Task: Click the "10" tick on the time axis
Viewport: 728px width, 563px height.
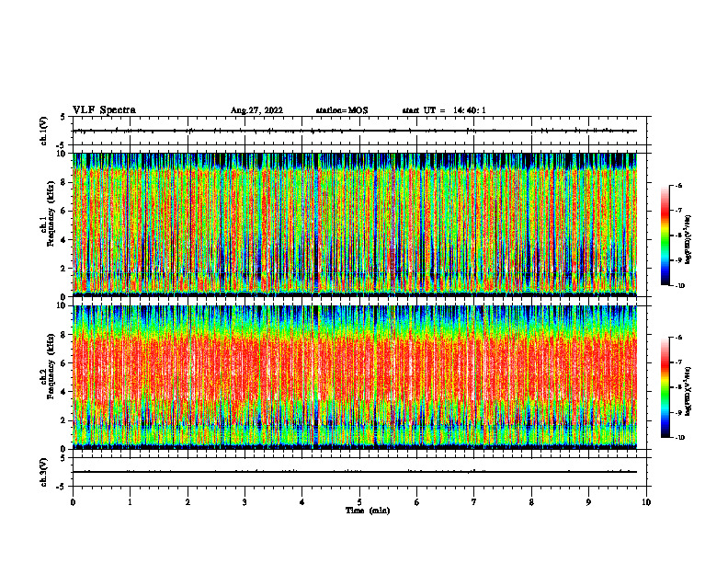Action: [646, 502]
